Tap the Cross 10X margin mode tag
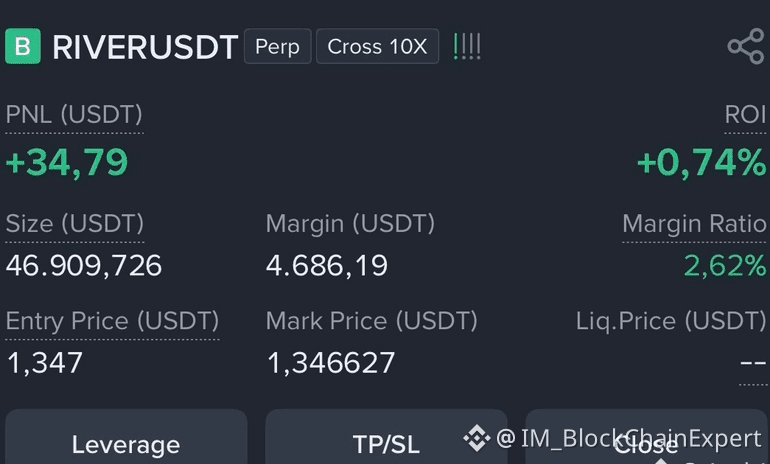770x464 pixels. [x=377, y=46]
